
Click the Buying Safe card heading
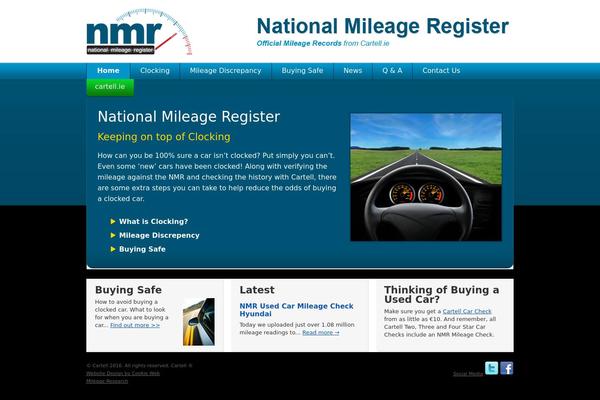pos(128,290)
